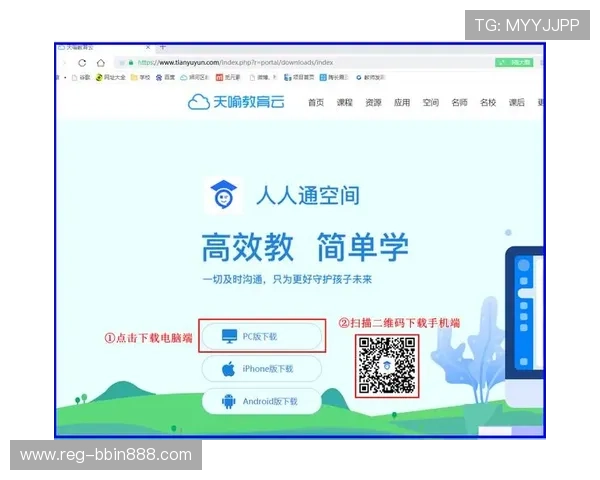Click the Android robot icon
This screenshot has width=600, height=480.
point(228,402)
